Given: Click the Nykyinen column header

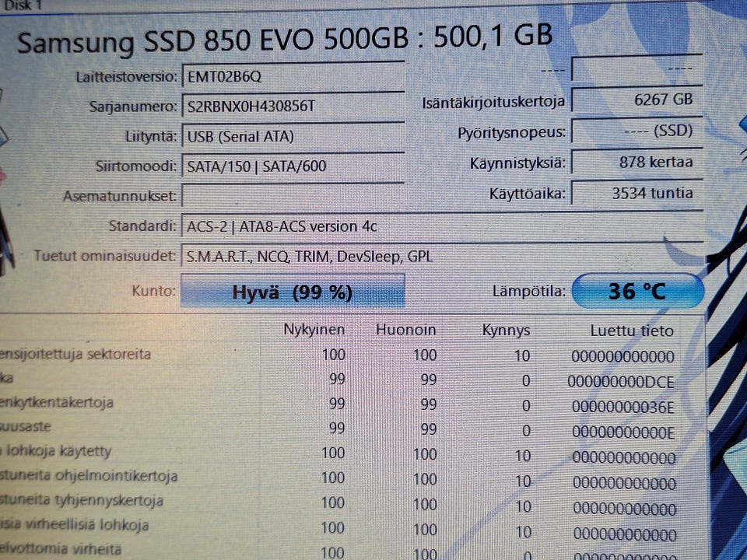Looking at the screenshot, I should pos(314,330).
